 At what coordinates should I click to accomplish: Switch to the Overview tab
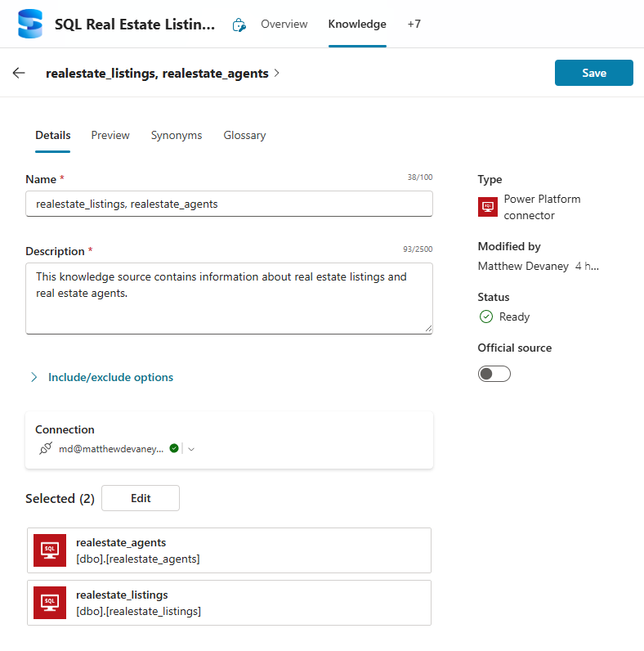284,24
